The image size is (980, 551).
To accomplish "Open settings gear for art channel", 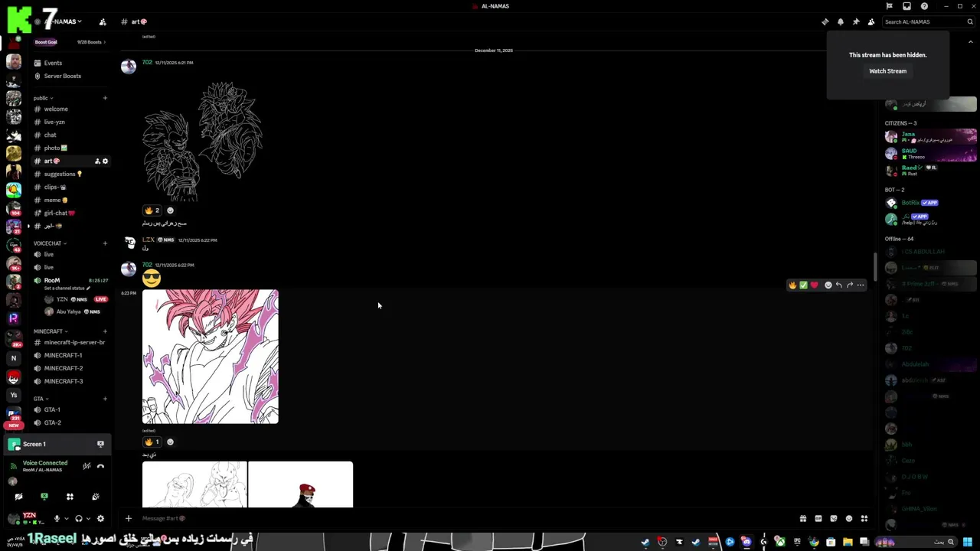I will (106, 161).
